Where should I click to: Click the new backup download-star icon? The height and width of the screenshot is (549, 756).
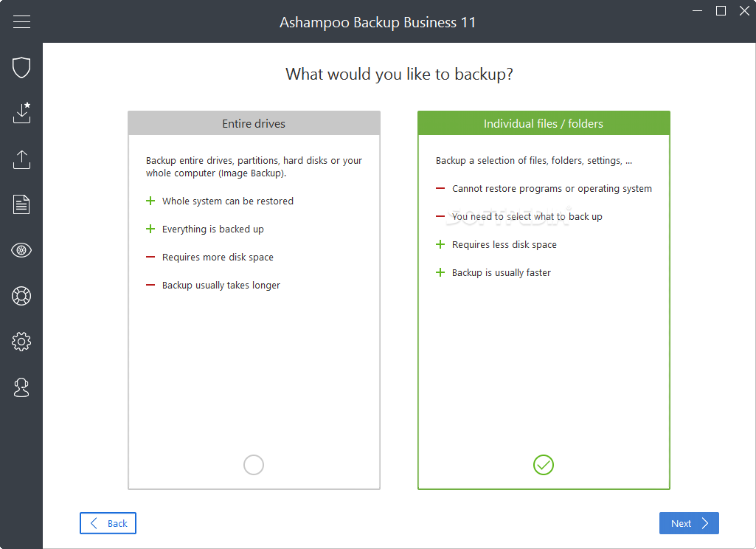(21, 113)
